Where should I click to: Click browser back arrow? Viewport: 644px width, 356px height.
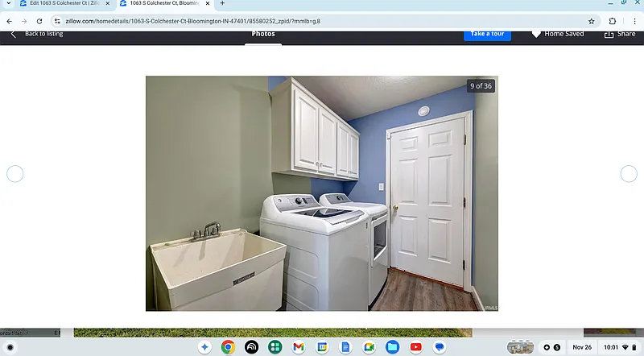click(10, 22)
